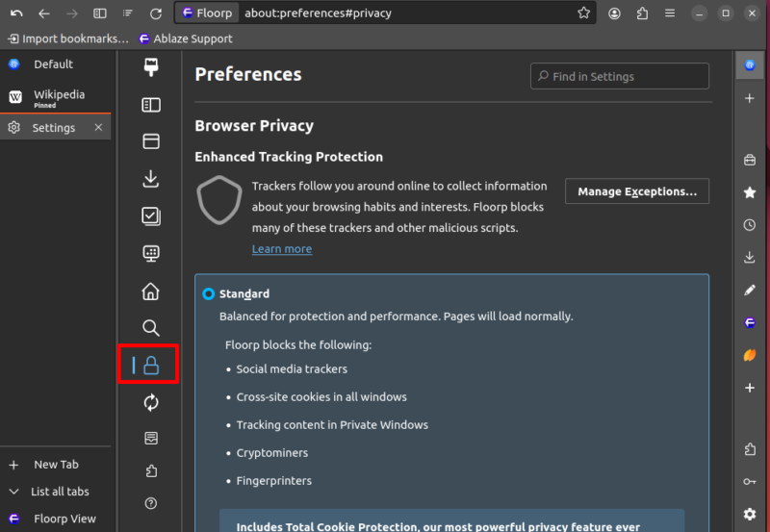Reload the page with the refresh icon

click(x=156, y=13)
